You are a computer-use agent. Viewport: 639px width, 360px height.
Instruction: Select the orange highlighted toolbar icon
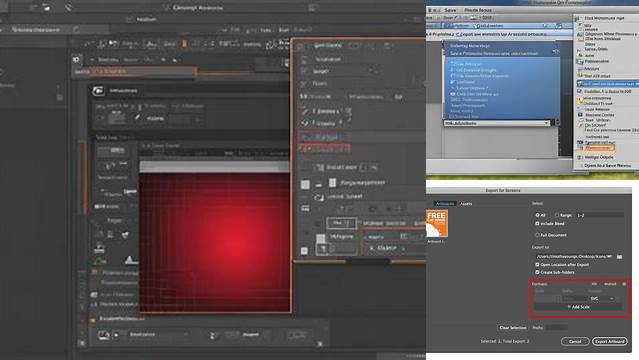point(184,44)
